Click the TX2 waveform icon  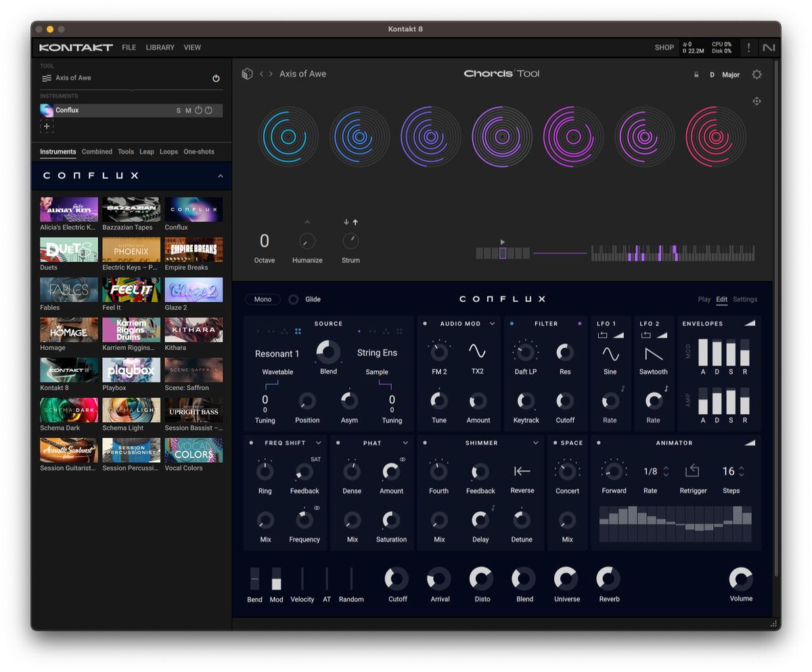477,351
